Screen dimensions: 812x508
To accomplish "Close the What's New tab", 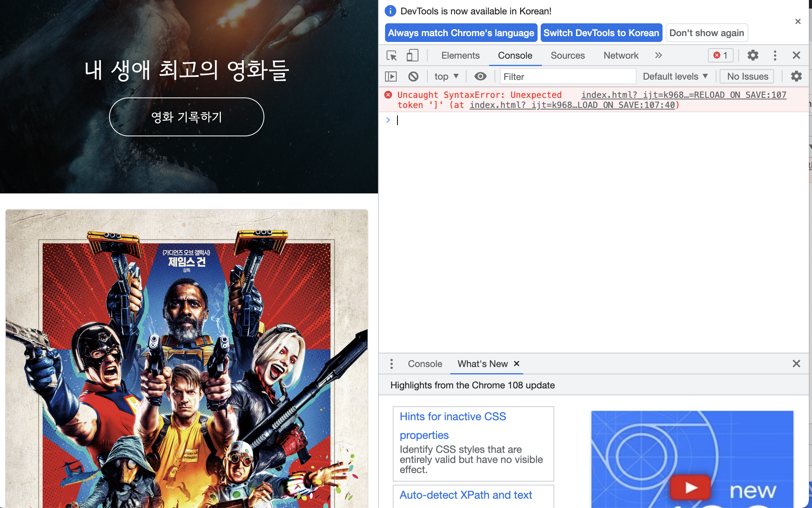I will [x=517, y=364].
